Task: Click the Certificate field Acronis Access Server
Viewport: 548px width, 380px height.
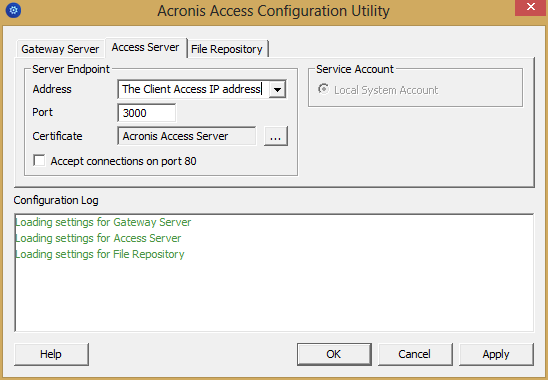Action: (x=187, y=136)
